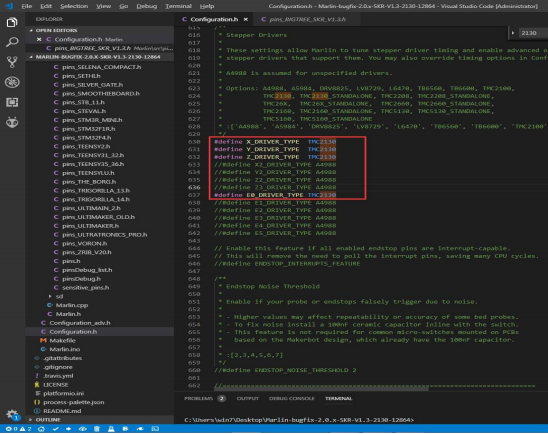Open the Extensions view icon
Image resolution: width=548 pixels, height=434 pixels.
tap(12, 102)
